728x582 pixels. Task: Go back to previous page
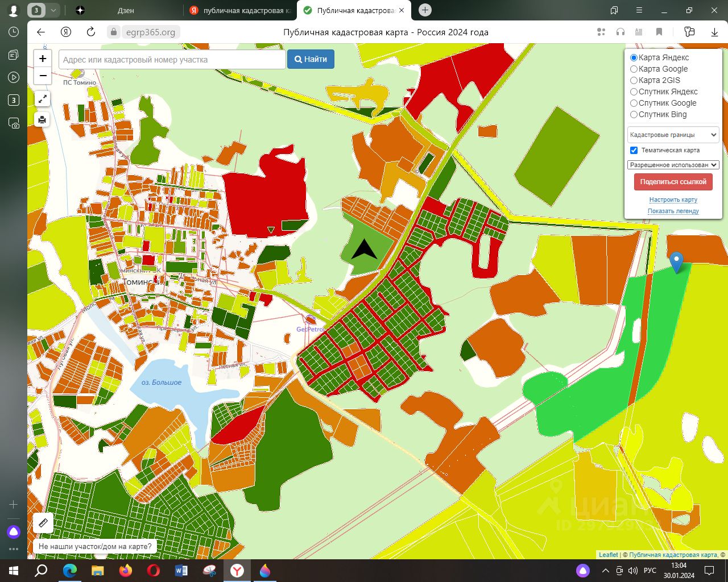[41, 32]
